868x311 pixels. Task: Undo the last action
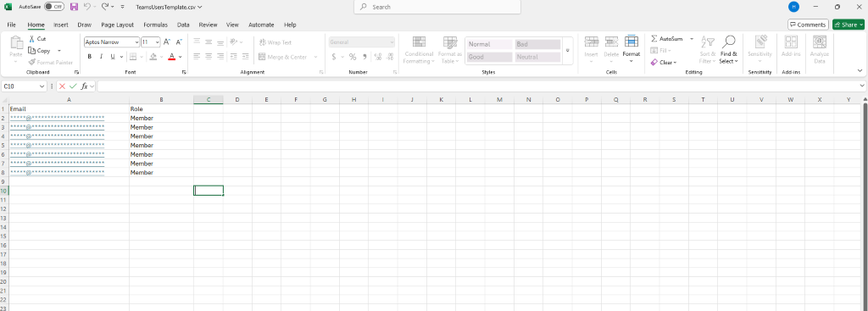[87, 7]
